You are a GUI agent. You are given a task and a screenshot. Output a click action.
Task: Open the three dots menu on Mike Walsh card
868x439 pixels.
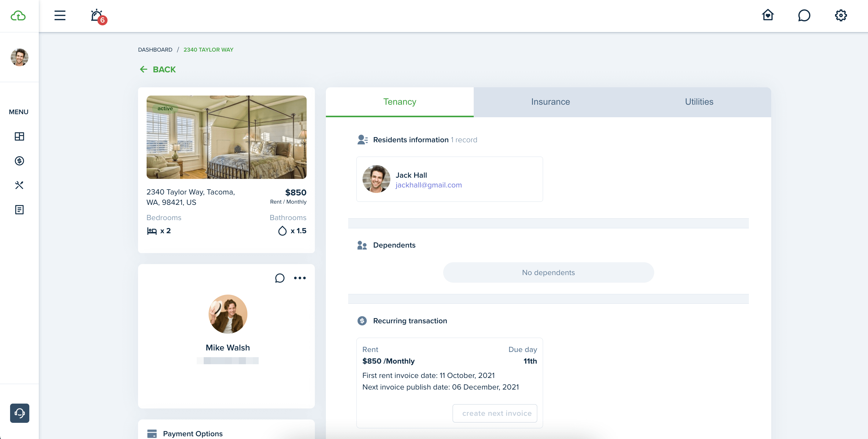300,278
